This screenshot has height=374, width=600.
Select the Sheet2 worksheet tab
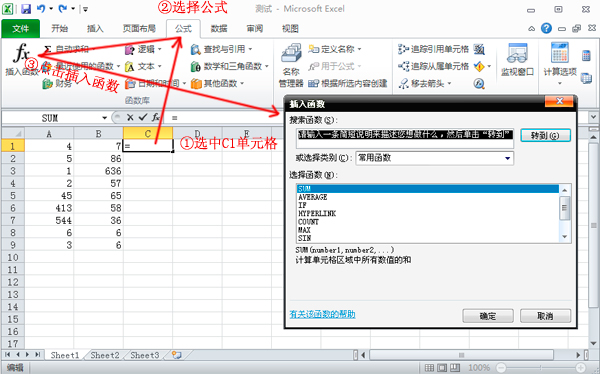(x=105, y=355)
